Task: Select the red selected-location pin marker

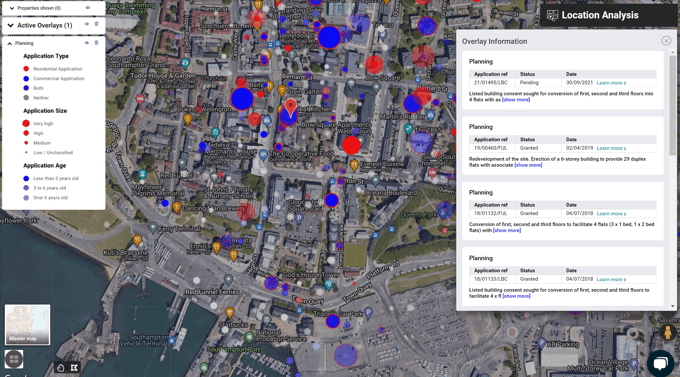Action: click(x=290, y=106)
